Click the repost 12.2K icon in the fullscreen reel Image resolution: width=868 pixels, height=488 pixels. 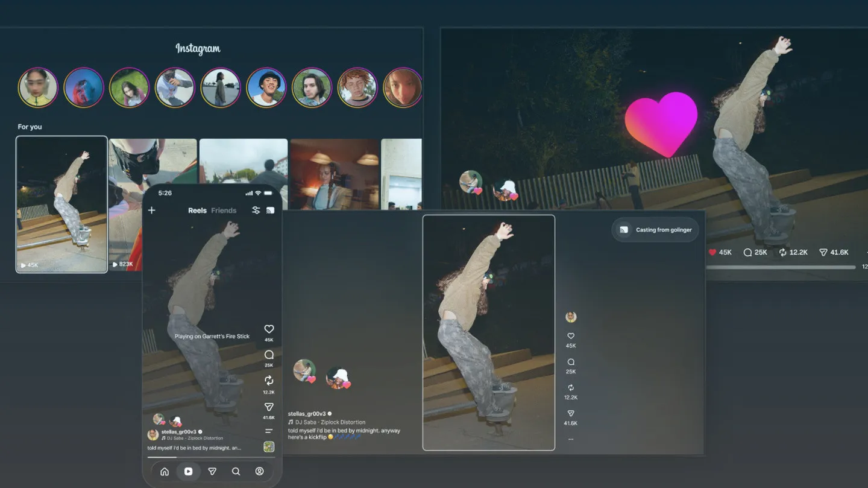tap(783, 252)
